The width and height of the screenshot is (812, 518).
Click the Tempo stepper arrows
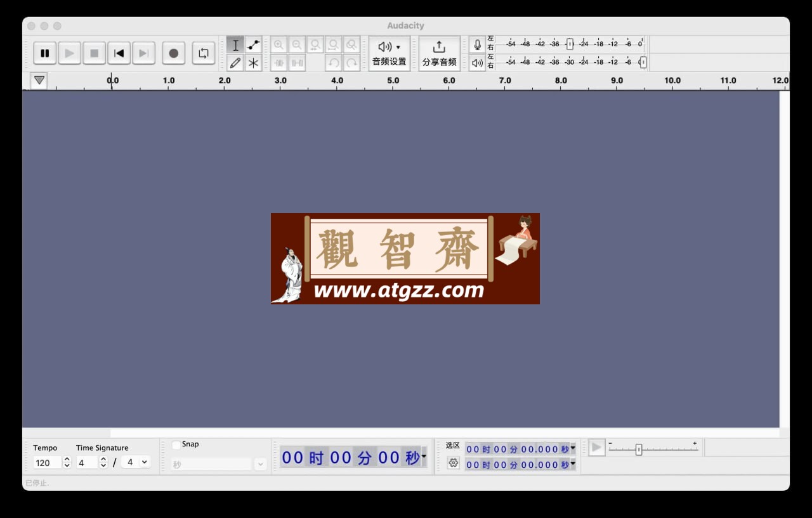point(67,463)
